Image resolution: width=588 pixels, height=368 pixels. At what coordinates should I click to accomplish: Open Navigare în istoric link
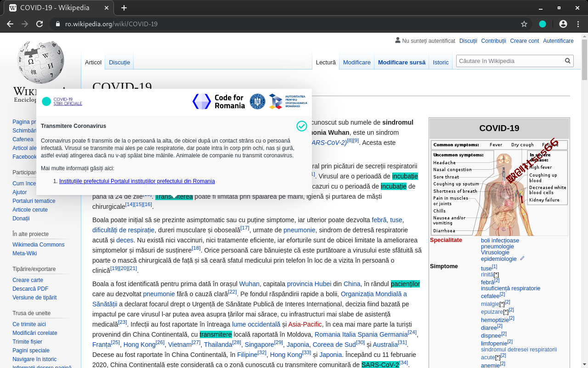tap(34, 359)
